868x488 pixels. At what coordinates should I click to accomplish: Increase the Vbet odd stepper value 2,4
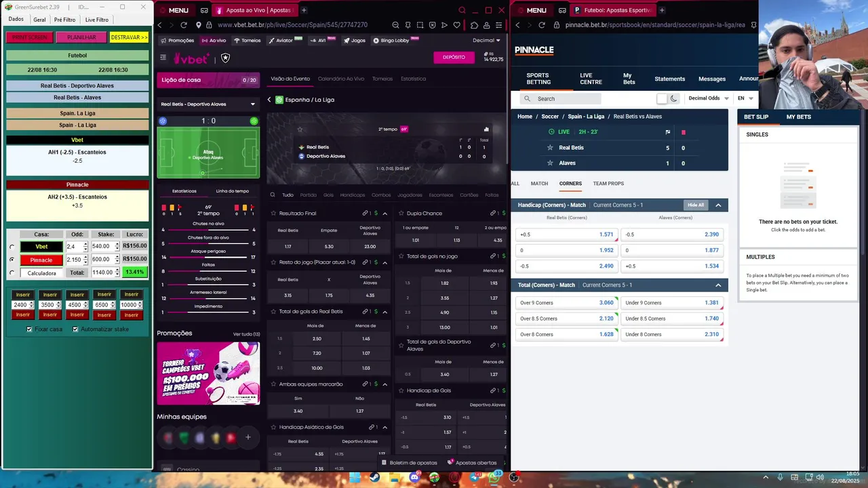(x=85, y=244)
